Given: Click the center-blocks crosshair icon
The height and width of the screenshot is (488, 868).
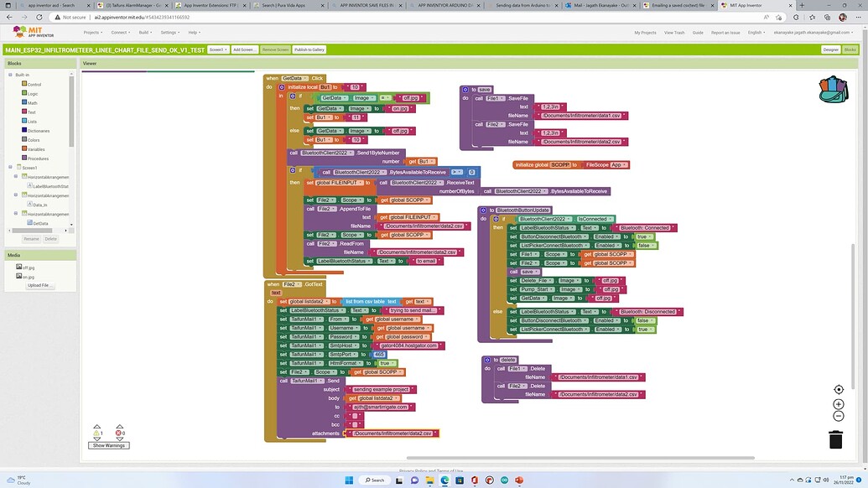Looking at the screenshot, I should coord(838,389).
